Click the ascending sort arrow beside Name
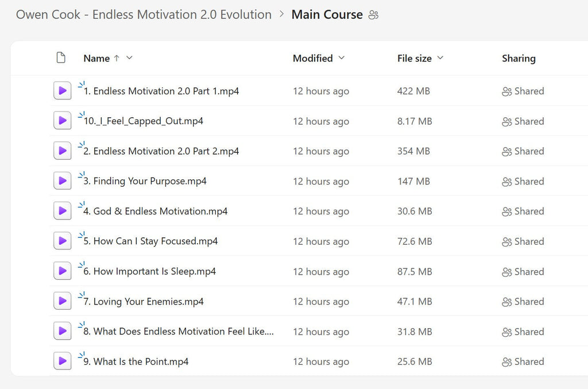Screen dimensions: 588x389 point(117,58)
